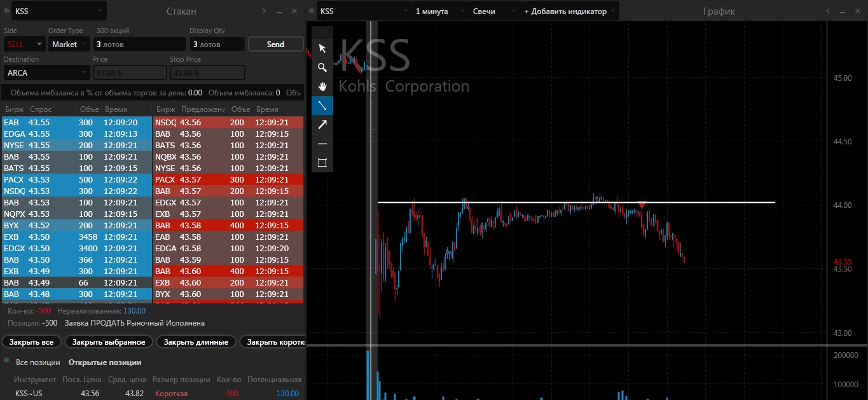Switch to the Открытые позиции tab
This screenshot has width=868, height=400.
pos(105,362)
